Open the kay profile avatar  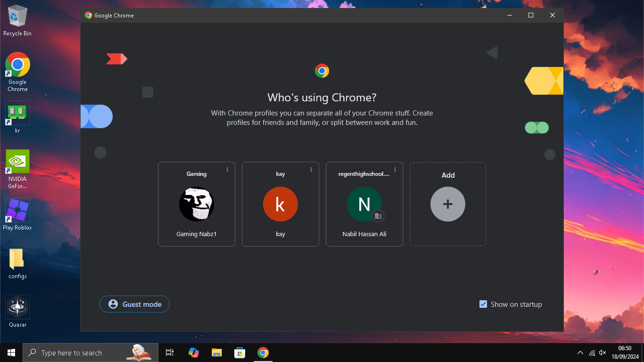click(281, 204)
